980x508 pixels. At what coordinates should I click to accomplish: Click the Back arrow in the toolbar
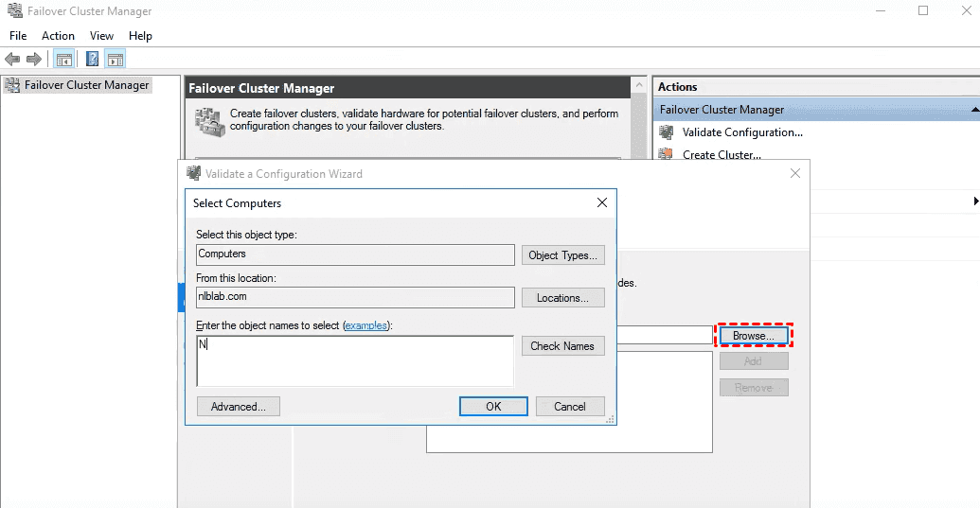[x=13, y=60]
